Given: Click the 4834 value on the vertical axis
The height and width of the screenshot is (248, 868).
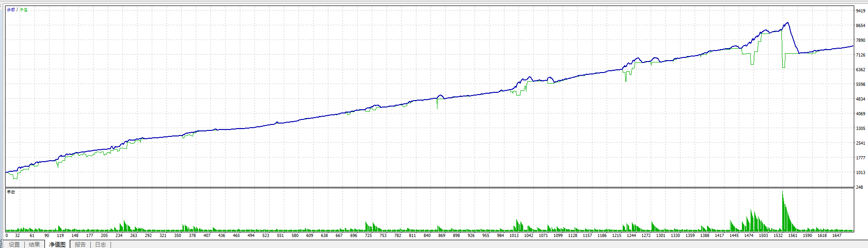Looking at the screenshot, I should click(x=860, y=99).
